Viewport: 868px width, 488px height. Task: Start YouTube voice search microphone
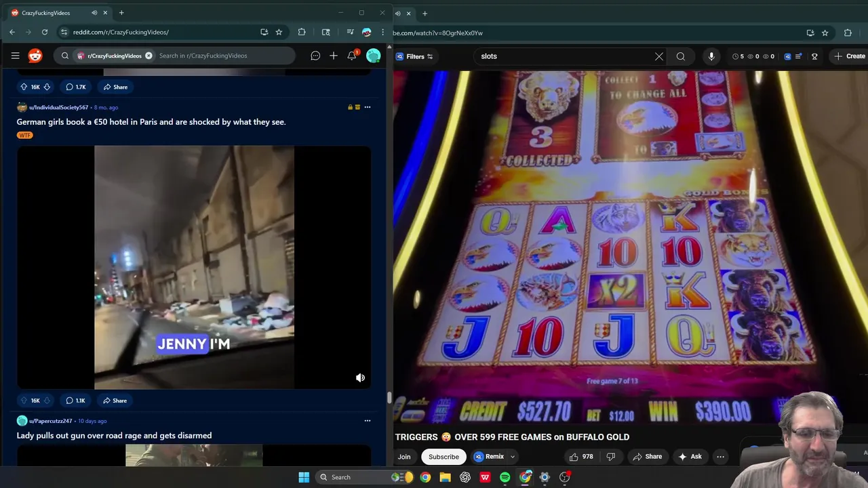coord(711,56)
